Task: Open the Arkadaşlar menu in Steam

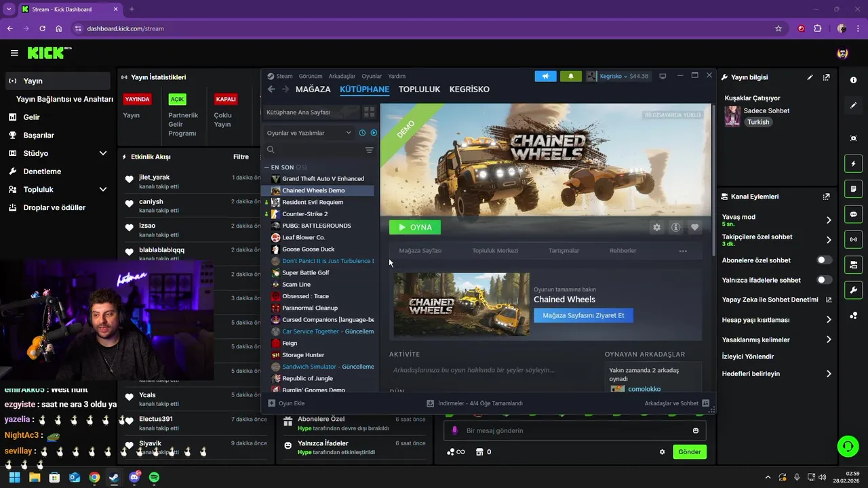Action: click(x=342, y=77)
